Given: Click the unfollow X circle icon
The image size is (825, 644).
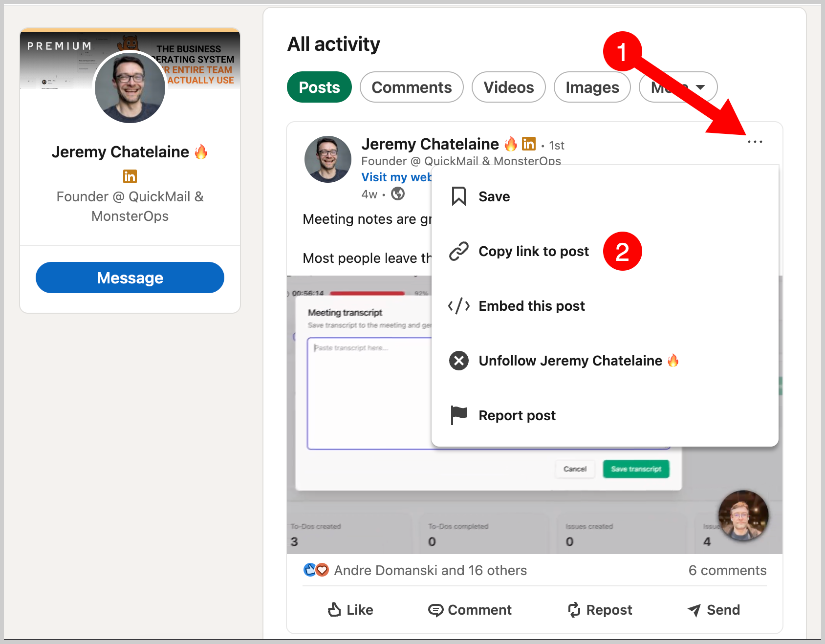Looking at the screenshot, I should (x=458, y=361).
